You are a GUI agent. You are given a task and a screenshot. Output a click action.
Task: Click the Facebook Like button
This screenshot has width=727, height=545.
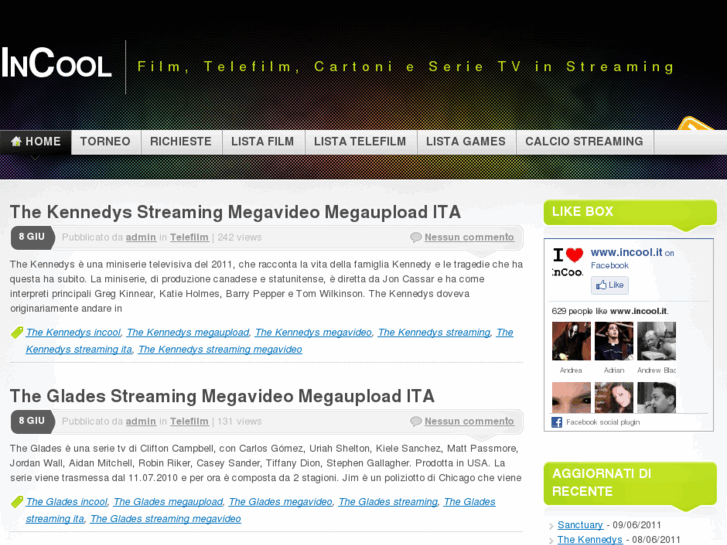(x=610, y=285)
